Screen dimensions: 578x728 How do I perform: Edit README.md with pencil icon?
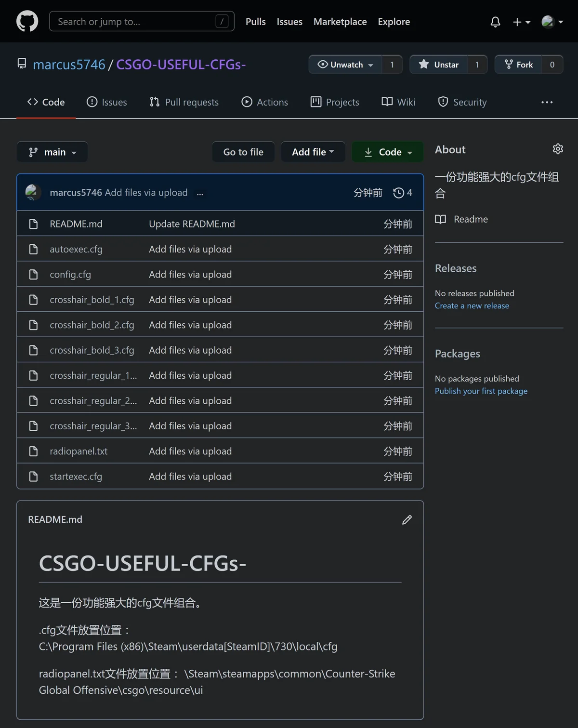click(x=407, y=519)
